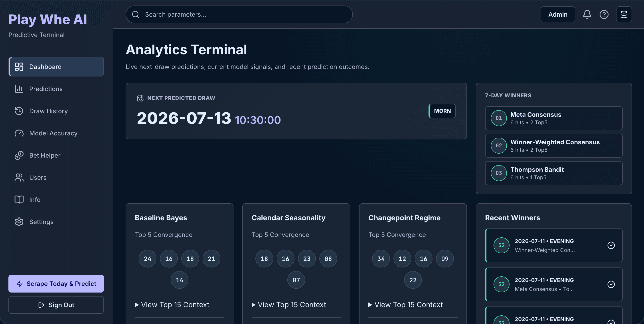Click the Draw History clock icon
This screenshot has width=644, height=324.
point(19,111)
